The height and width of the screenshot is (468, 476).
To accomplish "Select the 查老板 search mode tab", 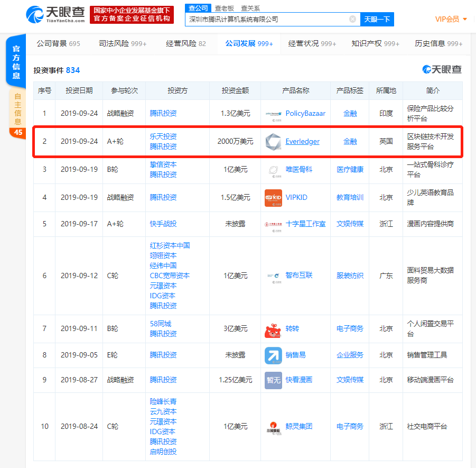I will (x=225, y=8).
